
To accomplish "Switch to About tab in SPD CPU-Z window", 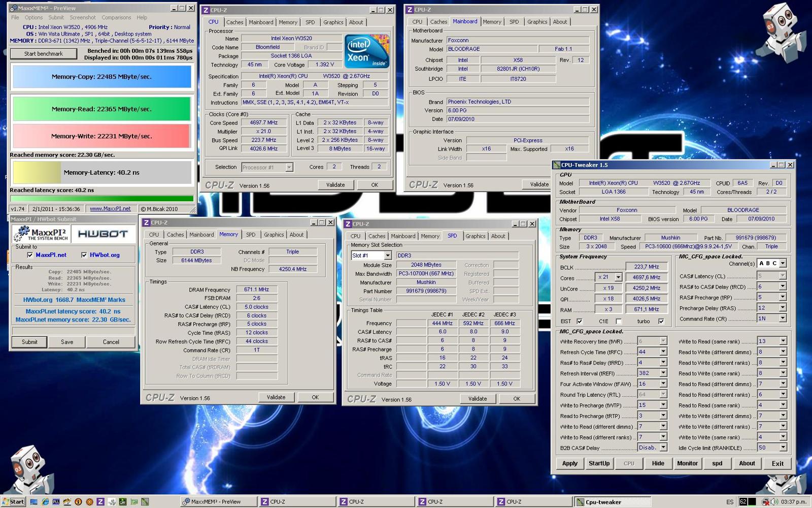I will coord(498,236).
